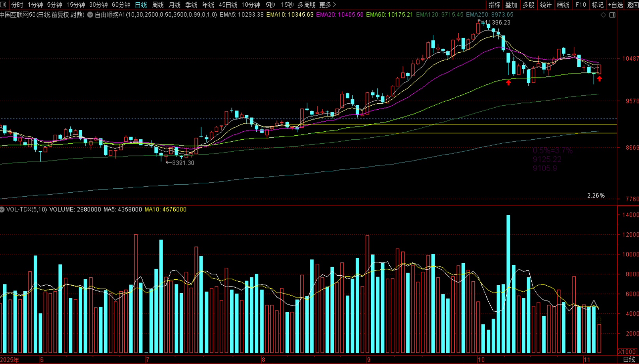Viewport: 639px width, 364px height.
Task: Switch to 1分钟 period
Action: 35,5
